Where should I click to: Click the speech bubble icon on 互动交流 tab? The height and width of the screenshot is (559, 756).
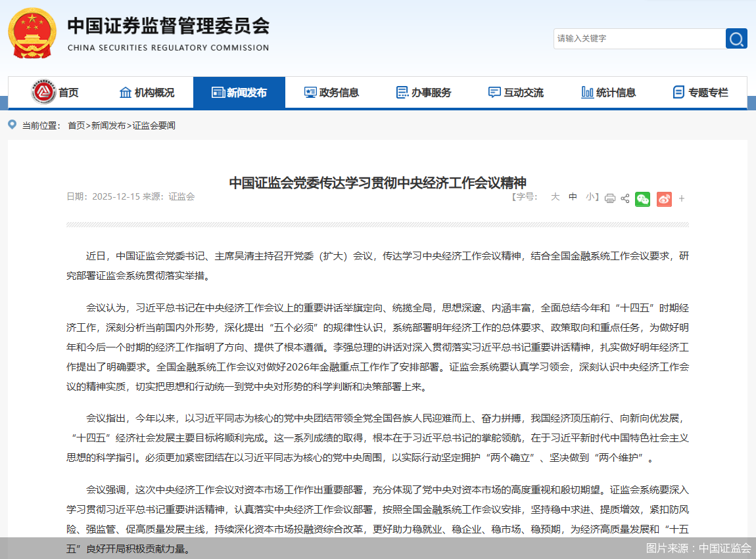(x=494, y=92)
